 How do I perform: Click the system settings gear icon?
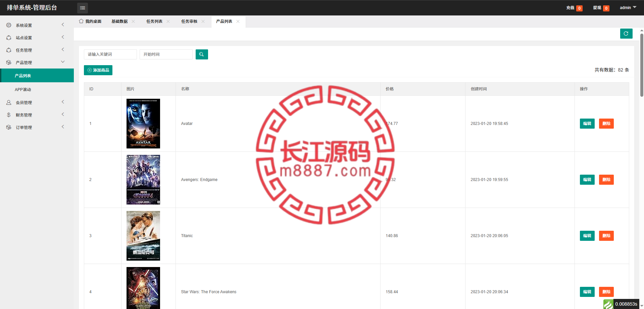pos(9,25)
